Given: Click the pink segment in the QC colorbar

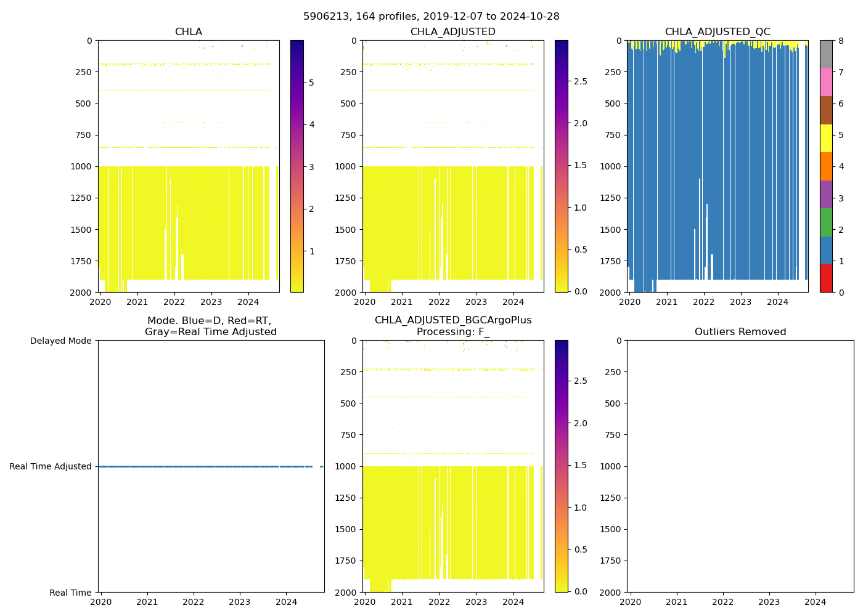Looking at the screenshot, I should pos(826,83).
